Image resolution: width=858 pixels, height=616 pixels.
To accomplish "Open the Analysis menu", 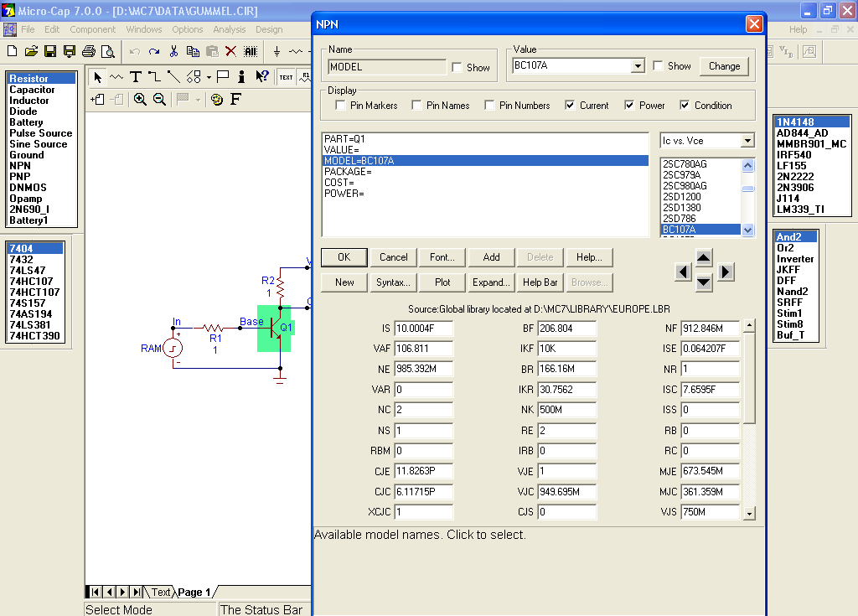I will [230, 29].
